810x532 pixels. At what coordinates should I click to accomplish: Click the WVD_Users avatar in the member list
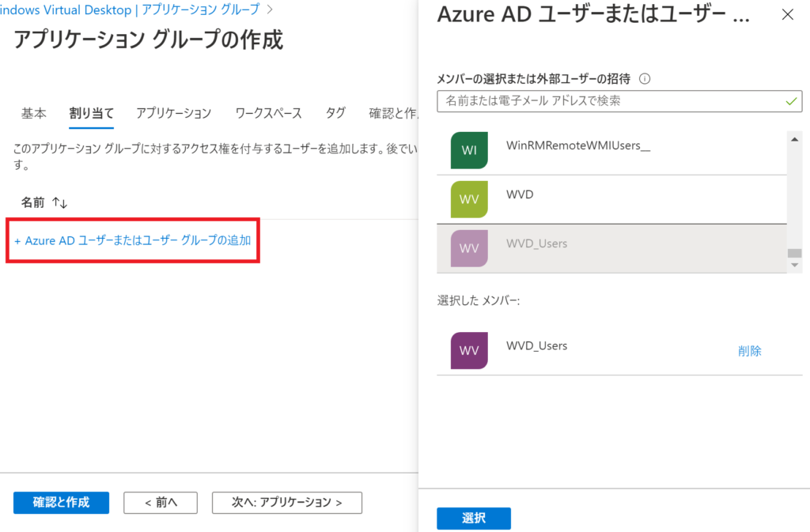click(469, 248)
